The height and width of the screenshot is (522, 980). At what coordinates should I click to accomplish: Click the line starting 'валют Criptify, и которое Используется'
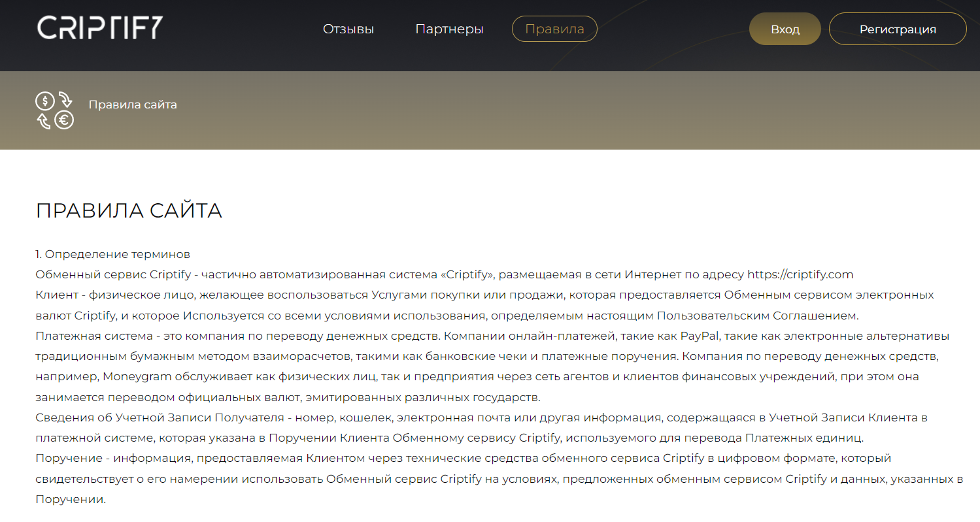pyautogui.click(x=447, y=316)
